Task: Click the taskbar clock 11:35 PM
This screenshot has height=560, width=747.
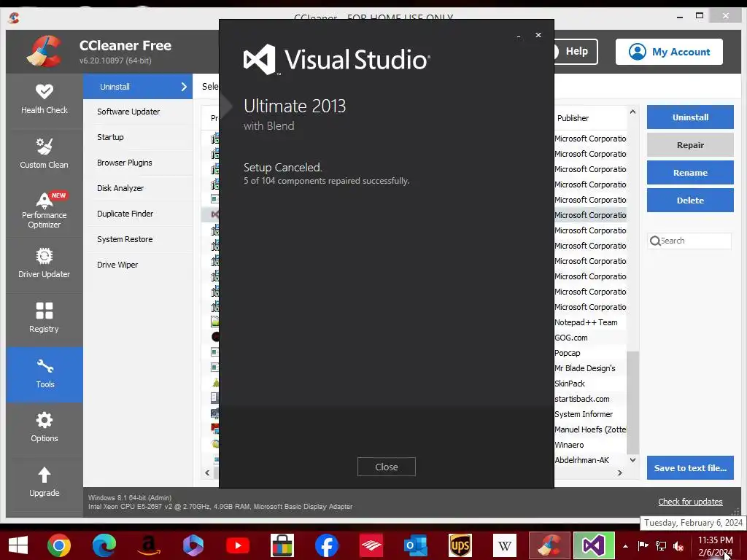Action: pos(715,540)
